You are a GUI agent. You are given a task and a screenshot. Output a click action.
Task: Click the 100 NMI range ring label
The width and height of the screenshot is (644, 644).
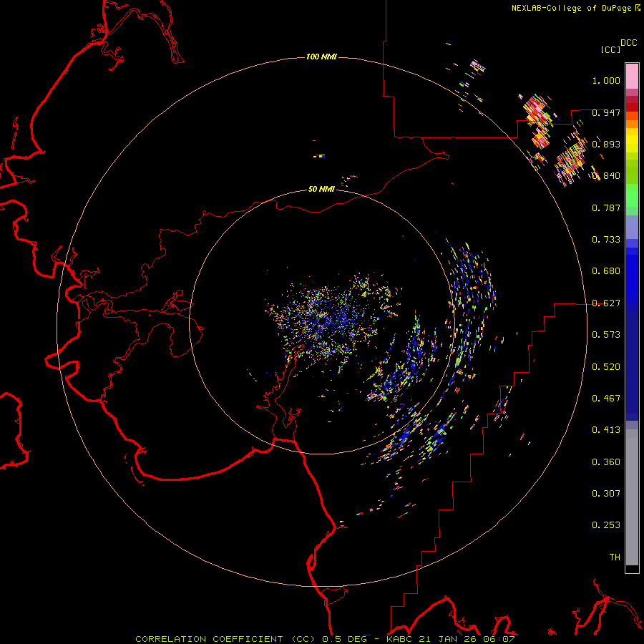pyautogui.click(x=321, y=57)
